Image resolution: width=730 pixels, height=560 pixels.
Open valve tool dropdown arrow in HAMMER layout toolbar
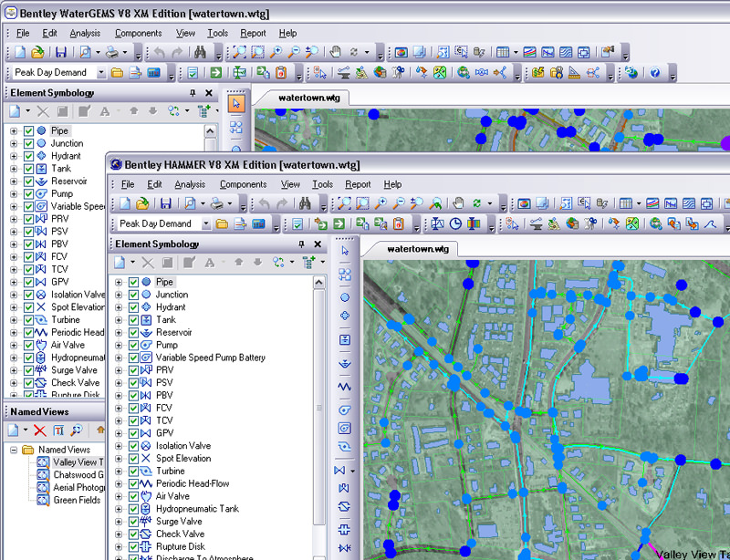click(x=353, y=472)
